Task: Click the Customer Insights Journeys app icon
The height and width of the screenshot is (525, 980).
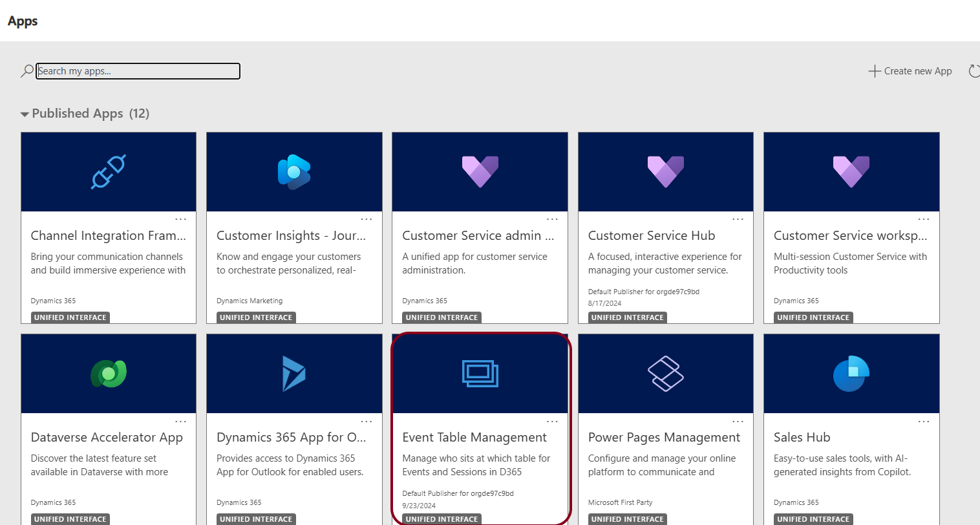Action: click(294, 172)
